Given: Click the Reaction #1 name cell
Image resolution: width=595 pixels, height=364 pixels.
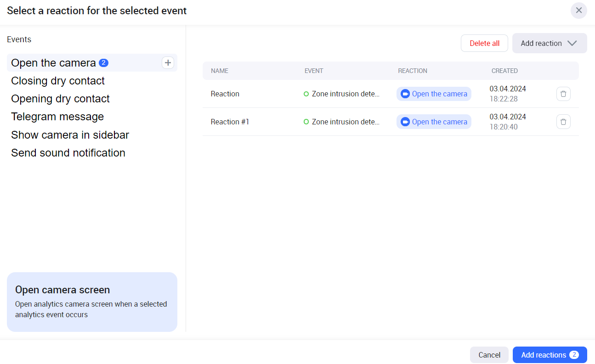Looking at the screenshot, I should 230,122.
